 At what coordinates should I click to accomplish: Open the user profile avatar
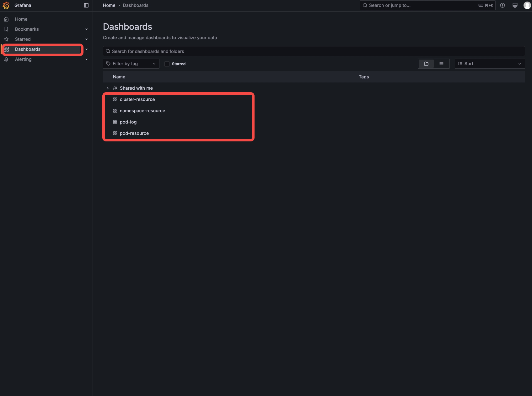click(527, 5)
